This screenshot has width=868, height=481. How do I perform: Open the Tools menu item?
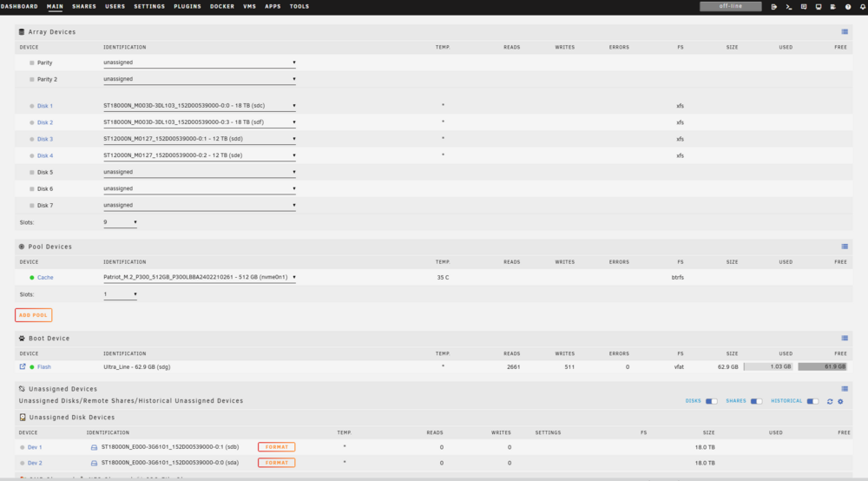pyautogui.click(x=299, y=7)
